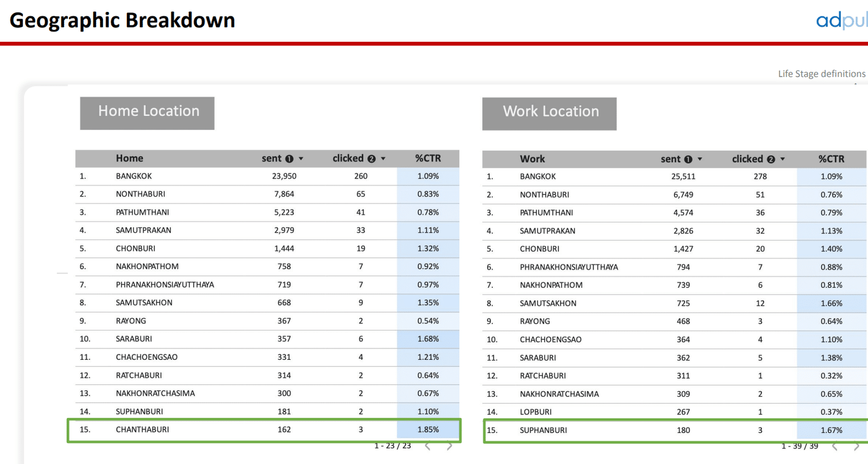Open the Life Stage definitions link
This screenshot has height=464, width=868.
(821, 74)
